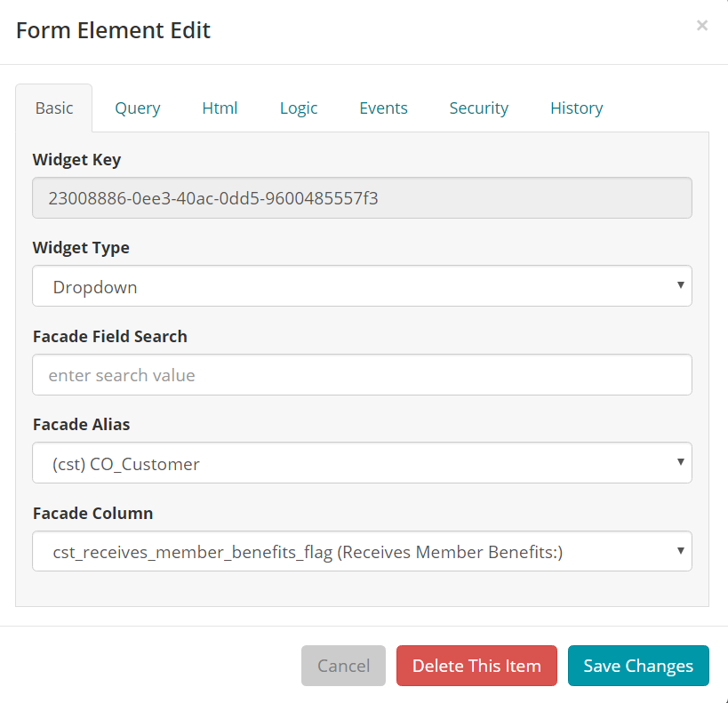Open the Html tab

pyautogui.click(x=220, y=108)
